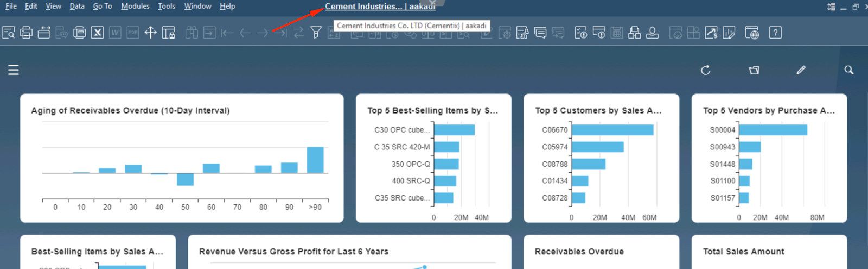The image size is (868, 269).
Task: Export data using the Excel icon
Action: (x=97, y=33)
